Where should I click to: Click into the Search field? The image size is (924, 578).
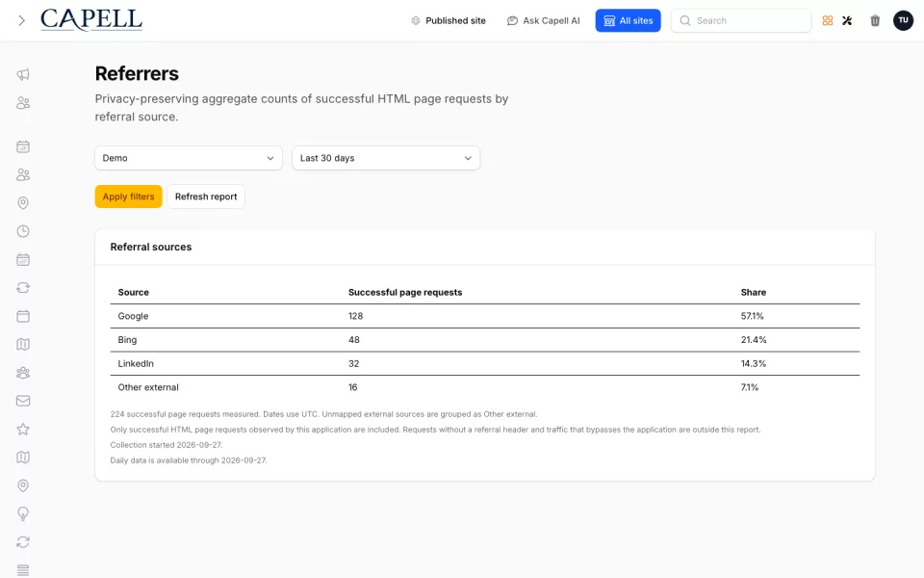click(741, 20)
